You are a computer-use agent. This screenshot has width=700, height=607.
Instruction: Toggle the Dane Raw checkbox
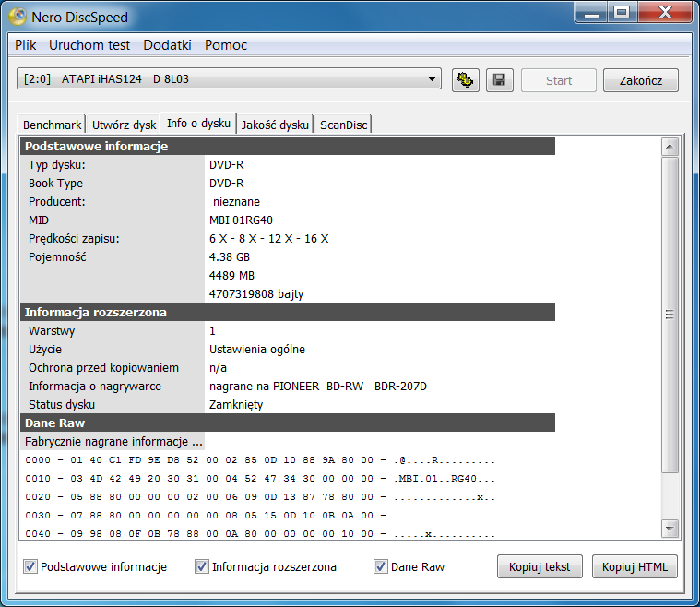[x=380, y=566]
